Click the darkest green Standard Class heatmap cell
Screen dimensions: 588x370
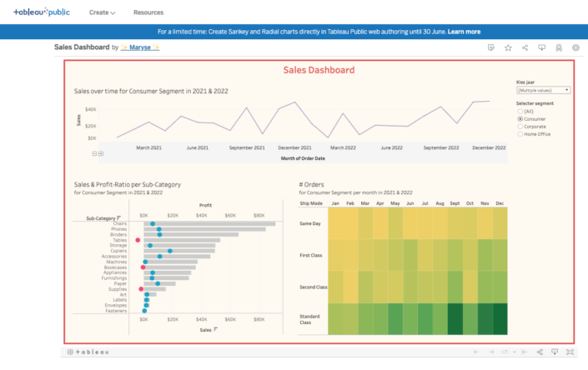coord(500,318)
